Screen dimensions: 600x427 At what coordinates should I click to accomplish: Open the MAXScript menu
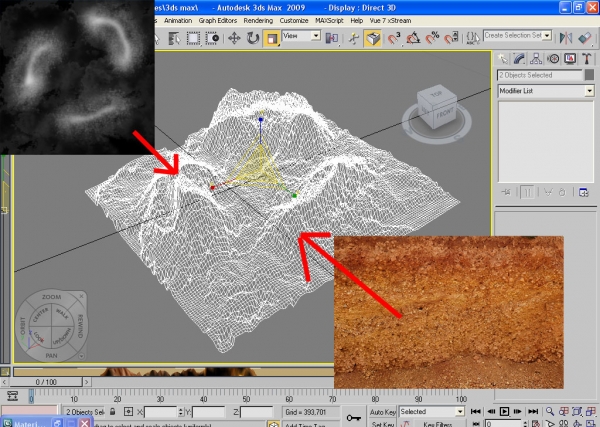329,21
